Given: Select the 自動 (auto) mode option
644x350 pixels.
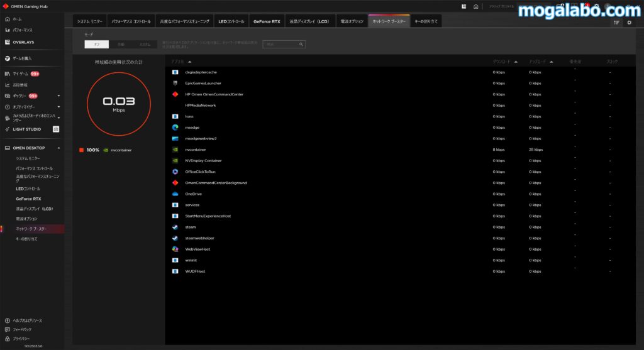Looking at the screenshot, I should 121,45.
